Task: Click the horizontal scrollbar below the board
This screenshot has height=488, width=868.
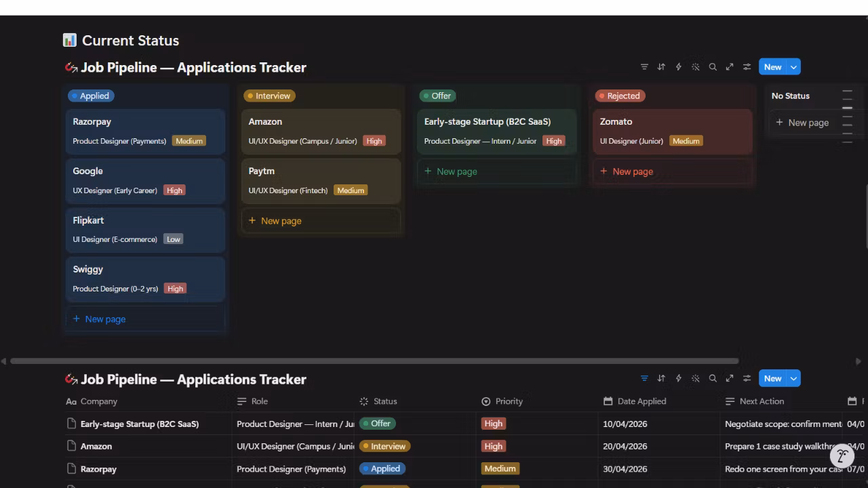Action: [x=374, y=361]
